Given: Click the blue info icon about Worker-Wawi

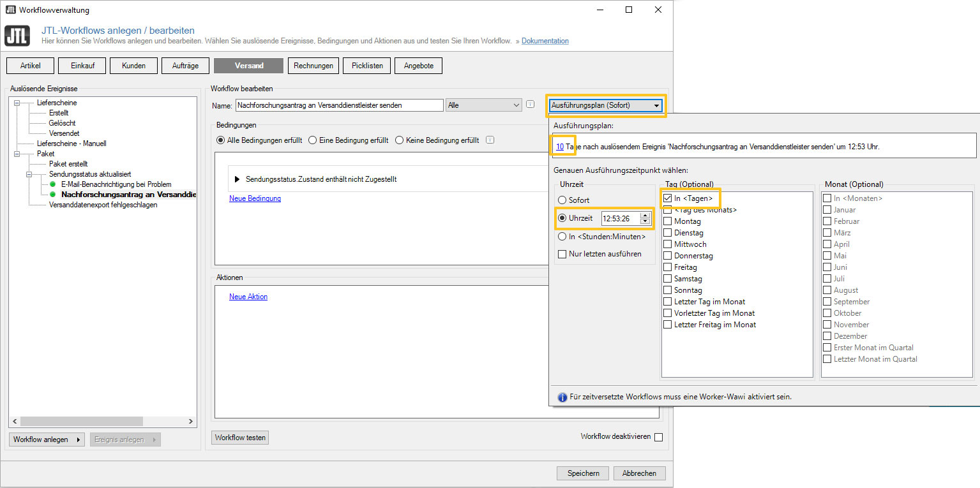Looking at the screenshot, I should point(562,397).
